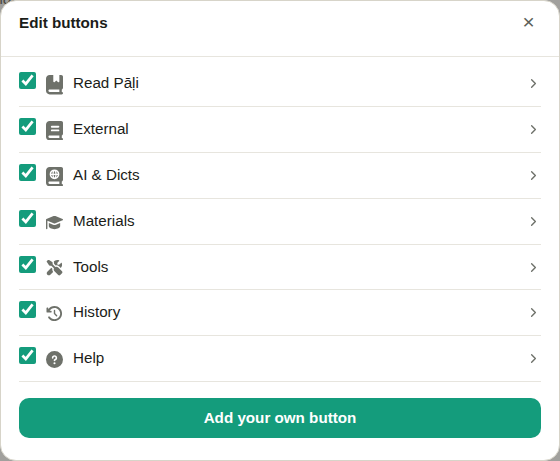This screenshot has width=560, height=461.
Task: Expand the Materials row chevron
Action: [533, 221]
